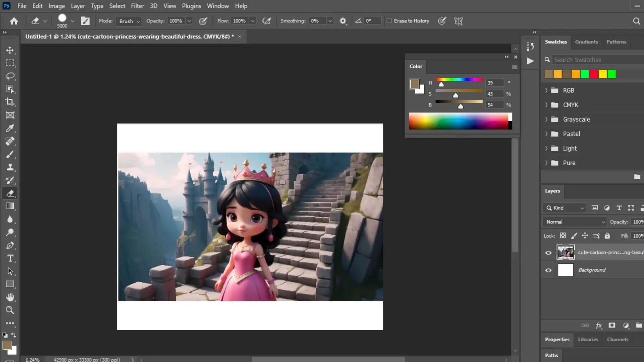Open the Opacity dropdown in options bar
Screen dimensions: 644x362
(x=189, y=21)
